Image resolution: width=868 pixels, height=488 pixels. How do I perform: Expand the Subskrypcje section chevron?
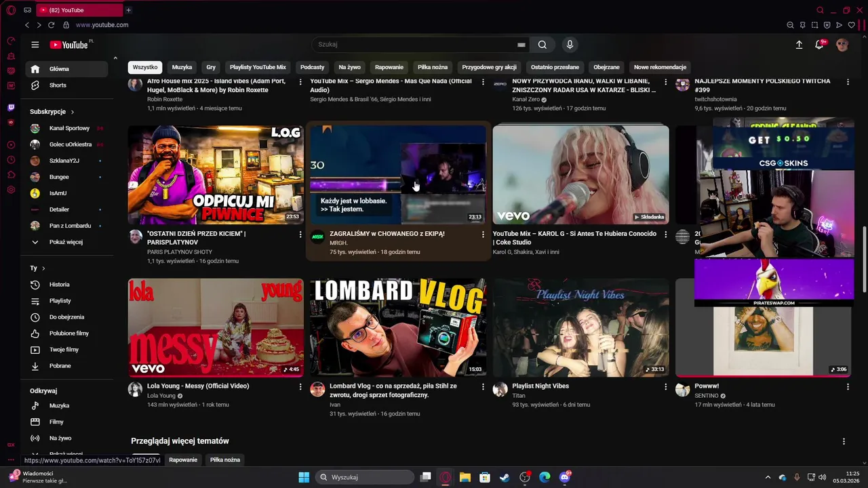(73, 112)
